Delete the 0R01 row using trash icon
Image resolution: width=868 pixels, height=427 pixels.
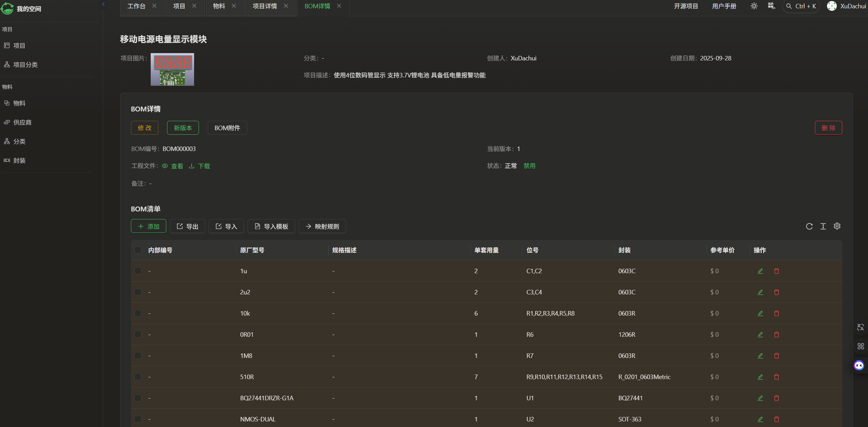(x=777, y=334)
